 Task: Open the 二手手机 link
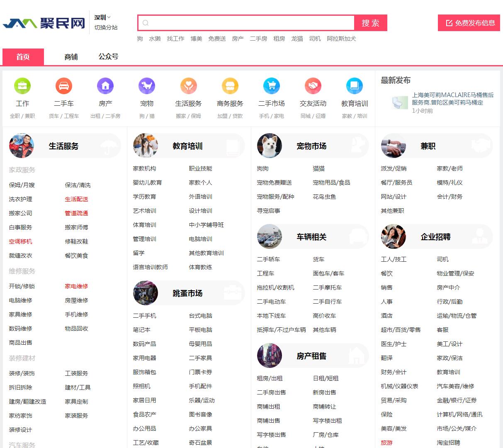(x=144, y=316)
